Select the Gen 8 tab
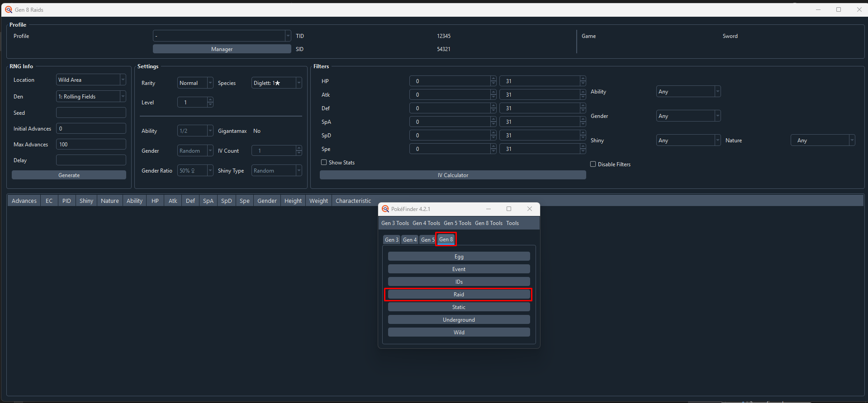The height and width of the screenshot is (403, 868). click(x=446, y=239)
